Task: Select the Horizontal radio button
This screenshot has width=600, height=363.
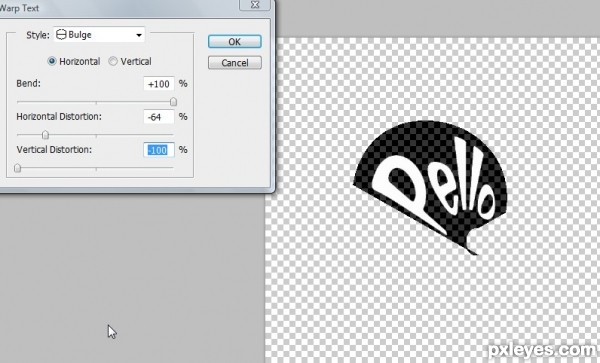Action: coord(52,61)
